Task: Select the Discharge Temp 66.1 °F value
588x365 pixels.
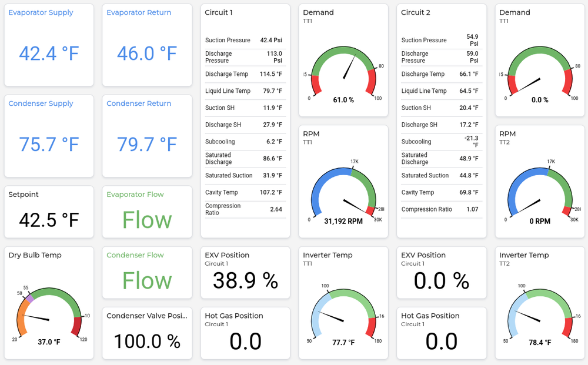Action: (x=469, y=74)
